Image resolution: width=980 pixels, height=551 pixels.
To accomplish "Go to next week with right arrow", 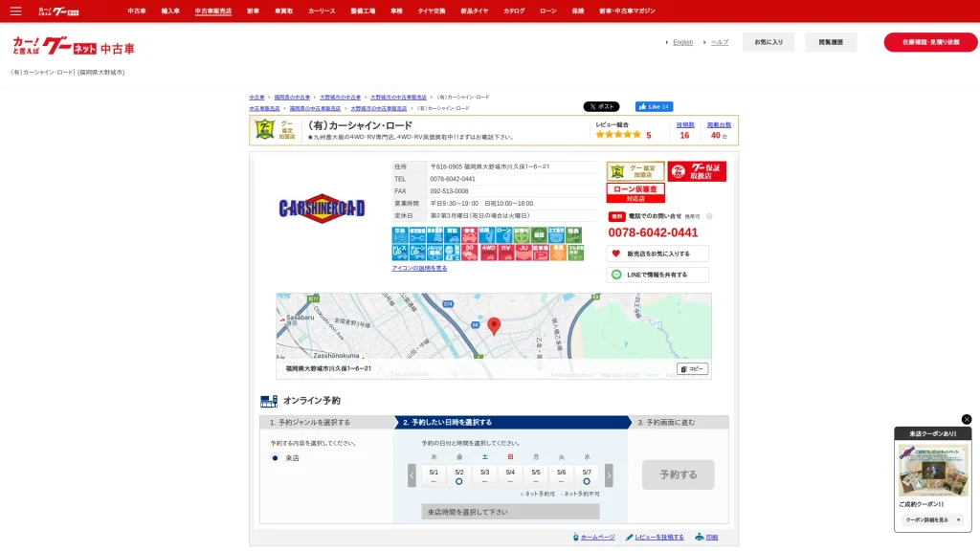I will pyautogui.click(x=609, y=475).
